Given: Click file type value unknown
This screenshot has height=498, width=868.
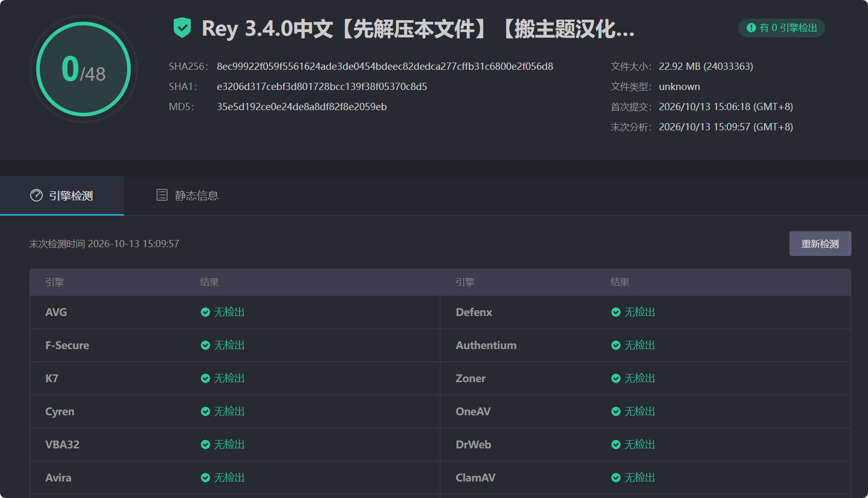Looking at the screenshot, I should click(679, 86).
